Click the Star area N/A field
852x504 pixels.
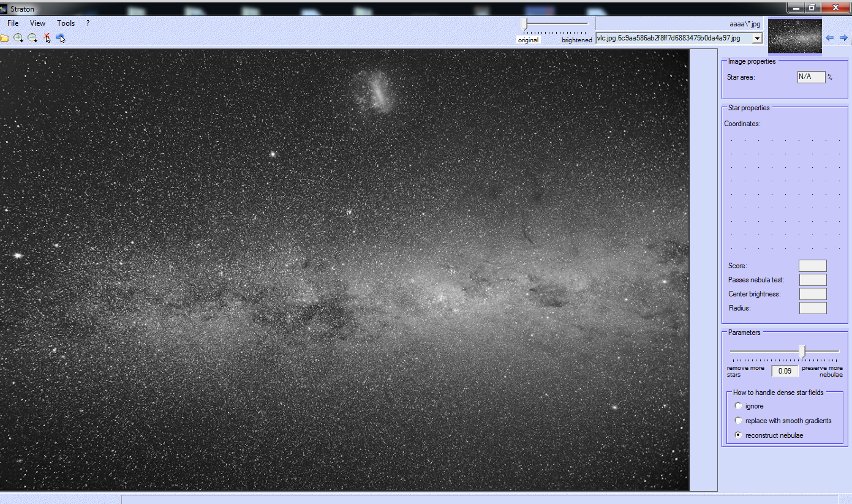pos(811,77)
